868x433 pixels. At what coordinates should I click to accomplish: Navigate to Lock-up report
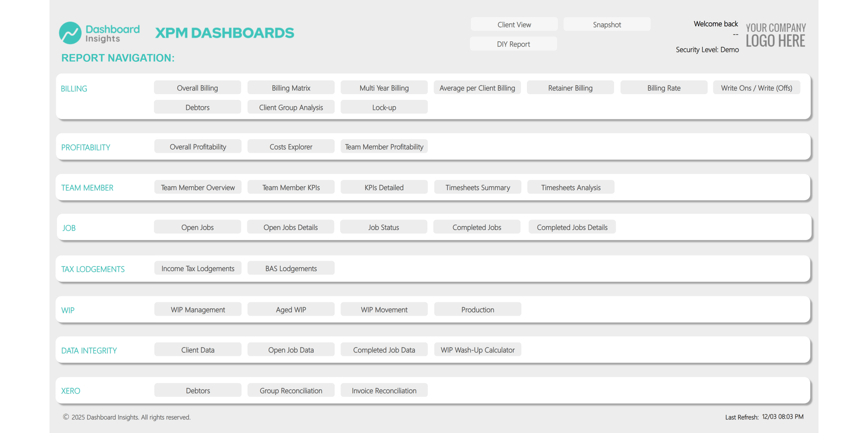click(384, 107)
